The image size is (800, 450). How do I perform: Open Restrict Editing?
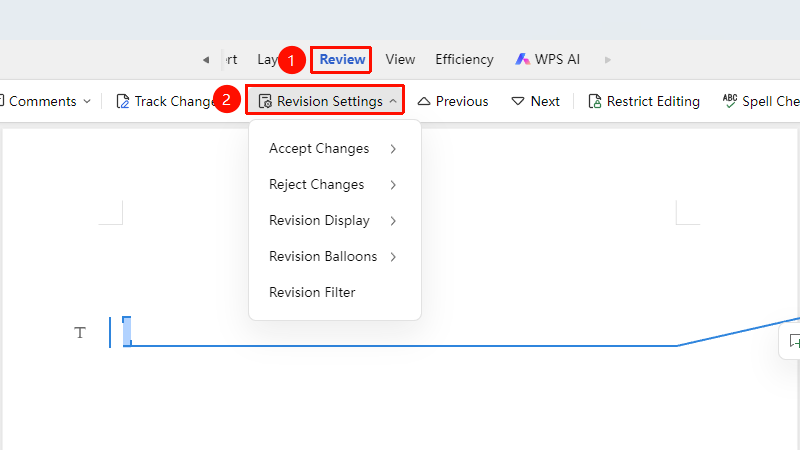click(x=653, y=101)
